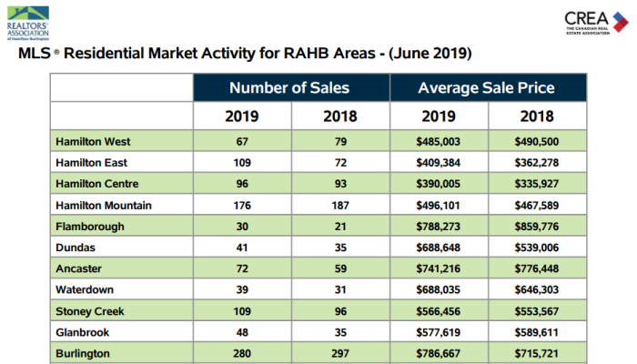Select Hamilton Mountain 2018 sales value 187
This screenshot has height=364, width=637.
tap(340, 205)
